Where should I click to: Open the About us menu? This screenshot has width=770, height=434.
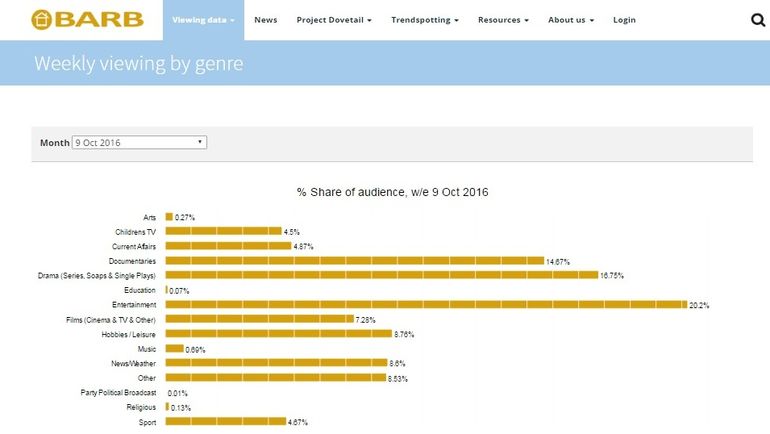click(x=570, y=20)
